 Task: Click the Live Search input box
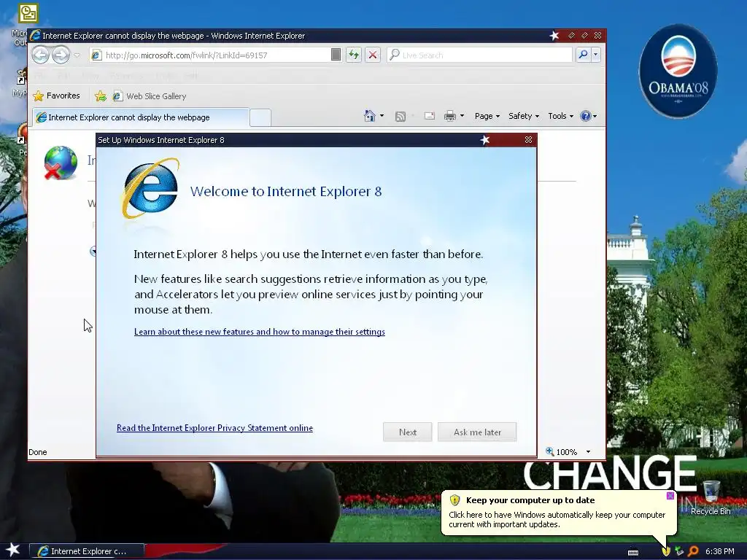pos(480,55)
